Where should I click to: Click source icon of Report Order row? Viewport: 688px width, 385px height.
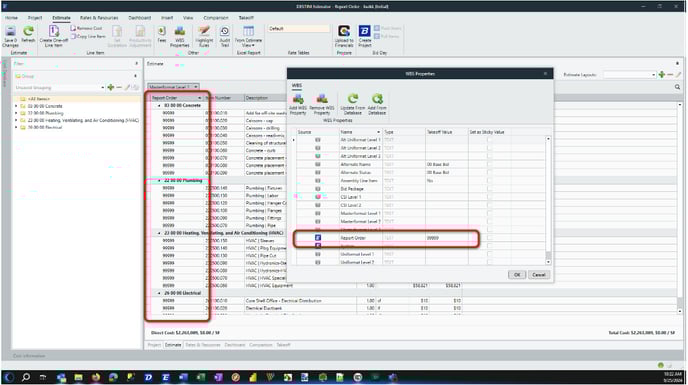point(318,237)
